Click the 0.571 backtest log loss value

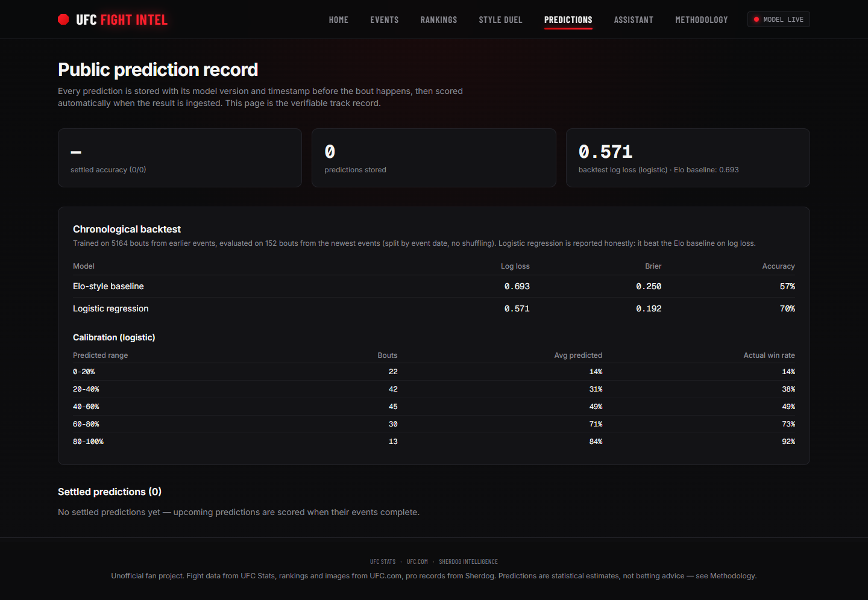click(x=606, y=151)
